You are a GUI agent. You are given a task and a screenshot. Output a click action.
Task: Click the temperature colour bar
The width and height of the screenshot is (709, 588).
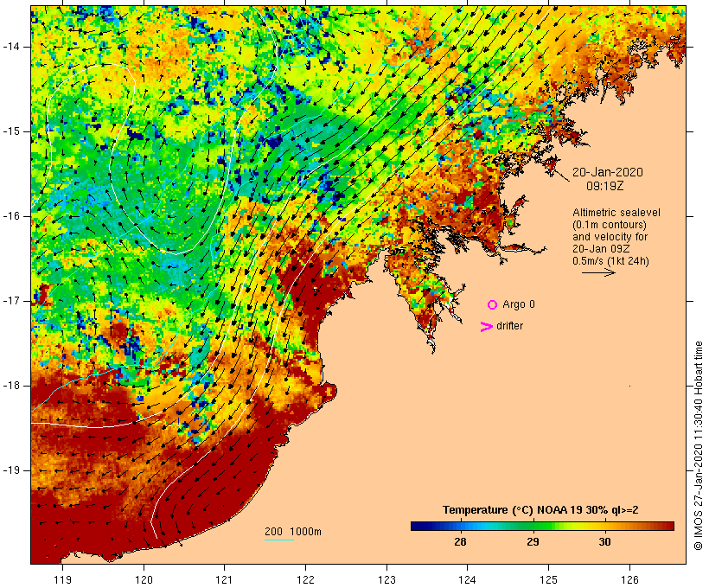(x=542, y=526)
